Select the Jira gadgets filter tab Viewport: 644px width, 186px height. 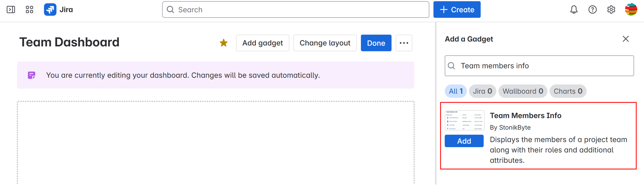pyautogui.click(x=482, y=91)
